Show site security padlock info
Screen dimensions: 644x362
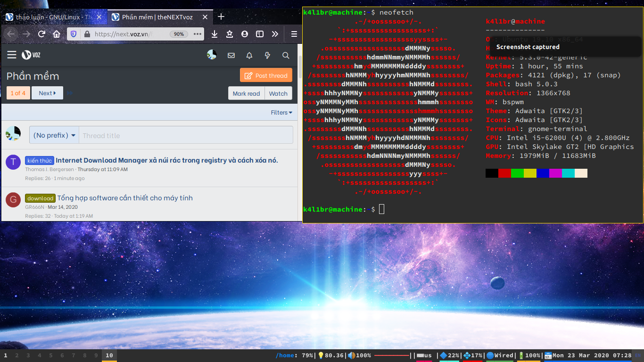(87, 34)
